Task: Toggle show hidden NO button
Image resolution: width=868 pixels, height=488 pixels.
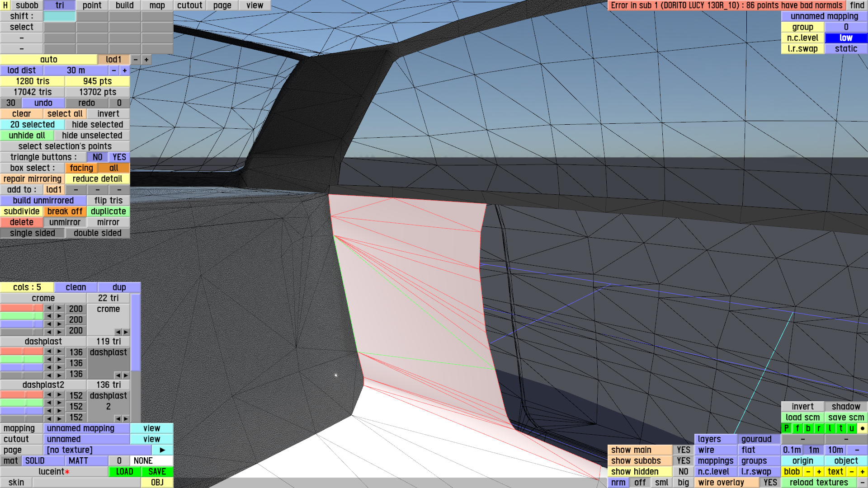Action: point(683,472)
